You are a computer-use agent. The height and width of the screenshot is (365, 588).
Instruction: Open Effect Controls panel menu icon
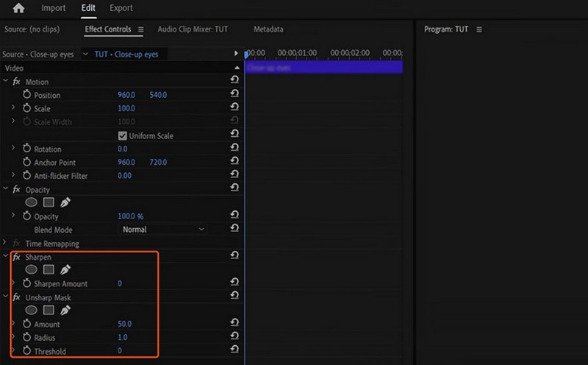(141, 29)
